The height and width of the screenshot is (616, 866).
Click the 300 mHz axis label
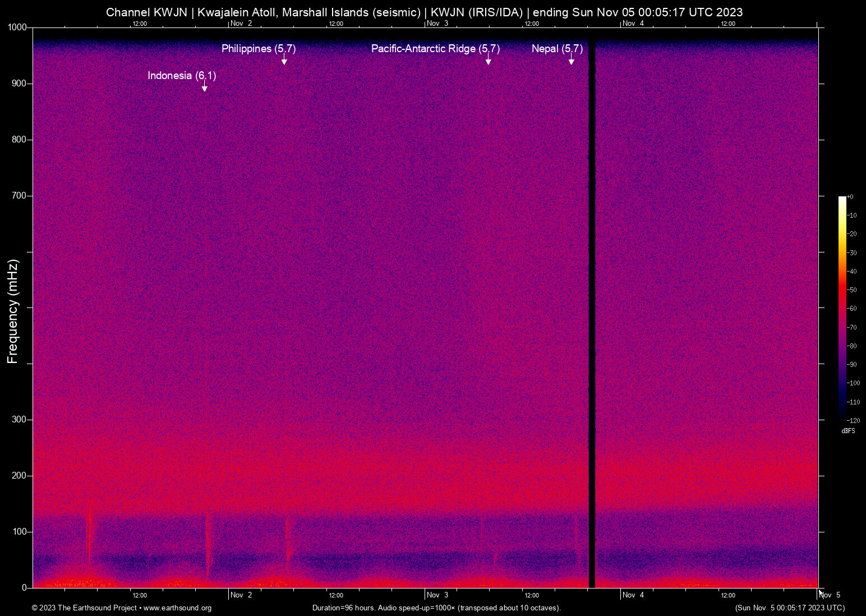pos(19,419)
